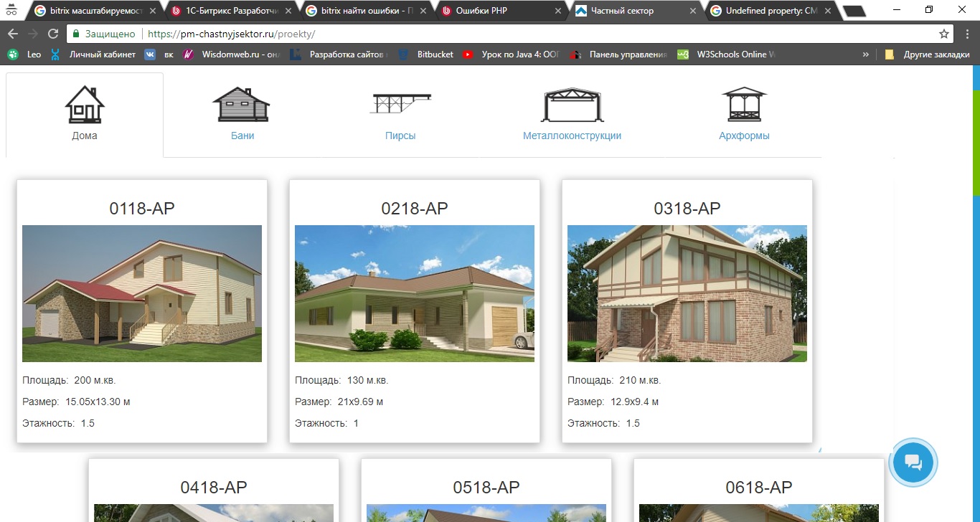Click text Площадь: 210 м.кв.
This screenshot has width=980, height=522.
(x=614, y=380)
